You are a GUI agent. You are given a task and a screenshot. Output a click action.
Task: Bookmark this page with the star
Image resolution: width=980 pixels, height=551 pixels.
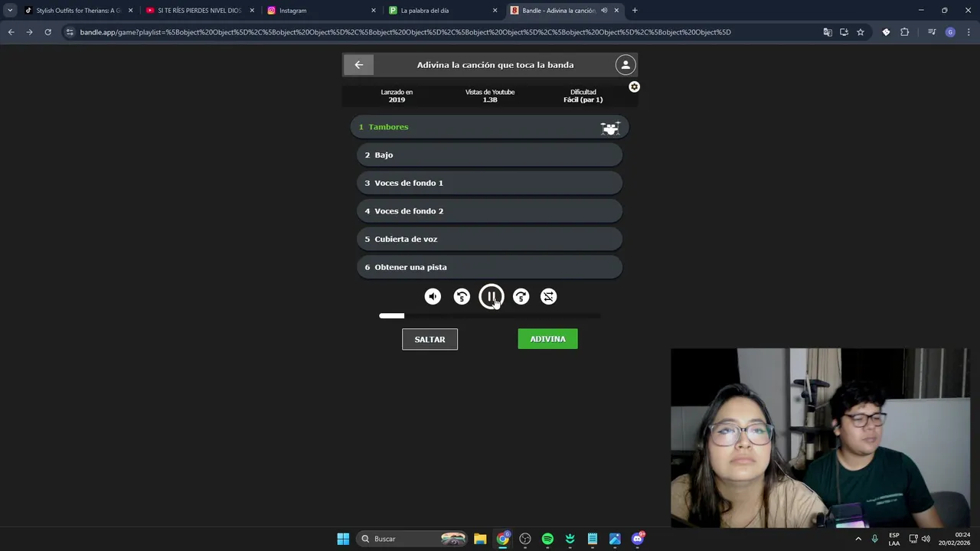coord(861,32)
